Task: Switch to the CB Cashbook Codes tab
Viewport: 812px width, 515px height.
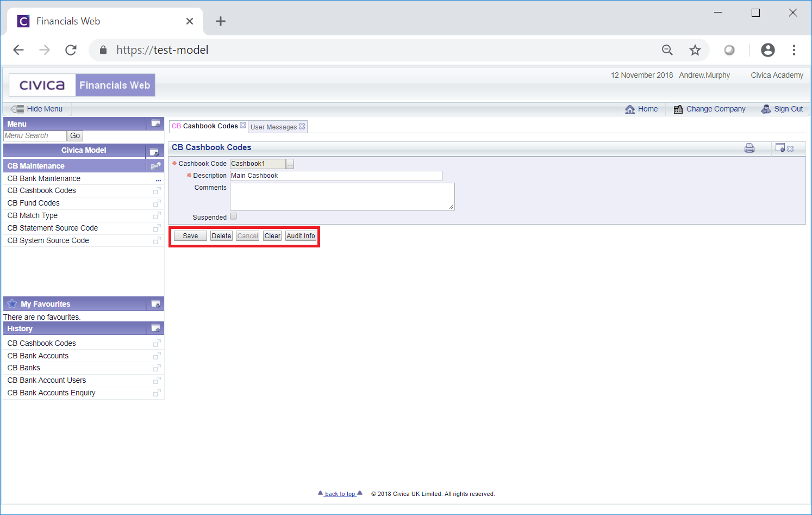Action: pos(205,126)
